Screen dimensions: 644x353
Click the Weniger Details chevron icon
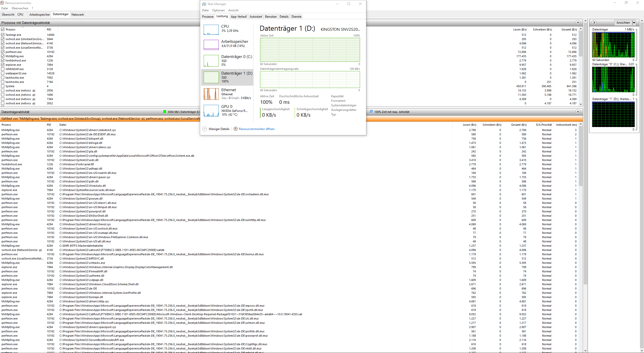(205, 129)
